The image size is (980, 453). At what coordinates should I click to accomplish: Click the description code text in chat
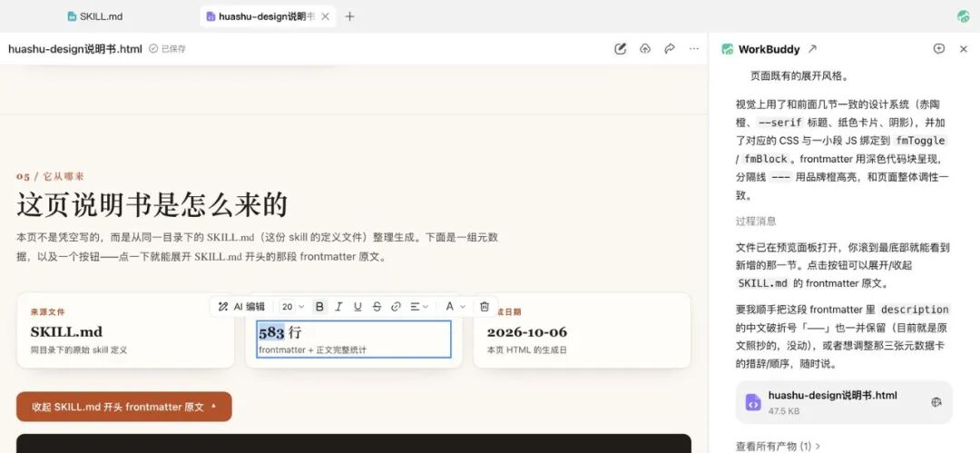(x=915, y=309)
